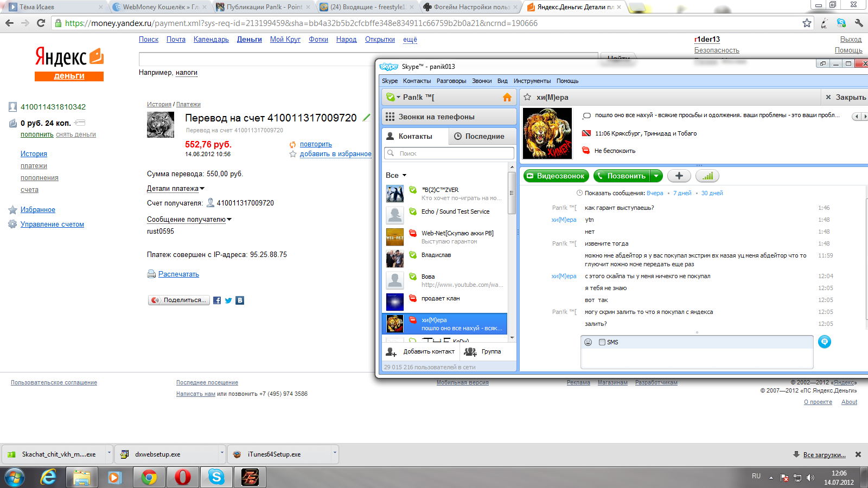
Task: Click the add participant plus button
Action: coord(679,176)
